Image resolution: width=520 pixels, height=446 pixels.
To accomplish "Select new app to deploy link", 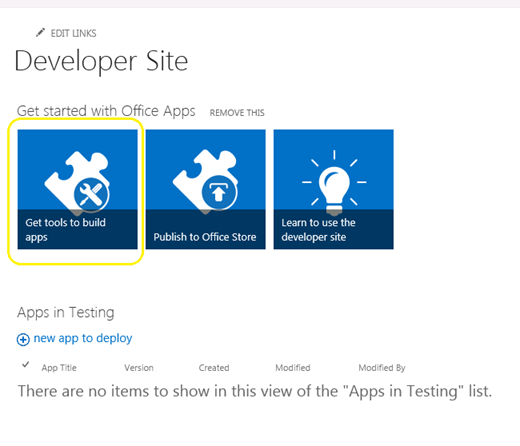I will click(x=83, y=338).
